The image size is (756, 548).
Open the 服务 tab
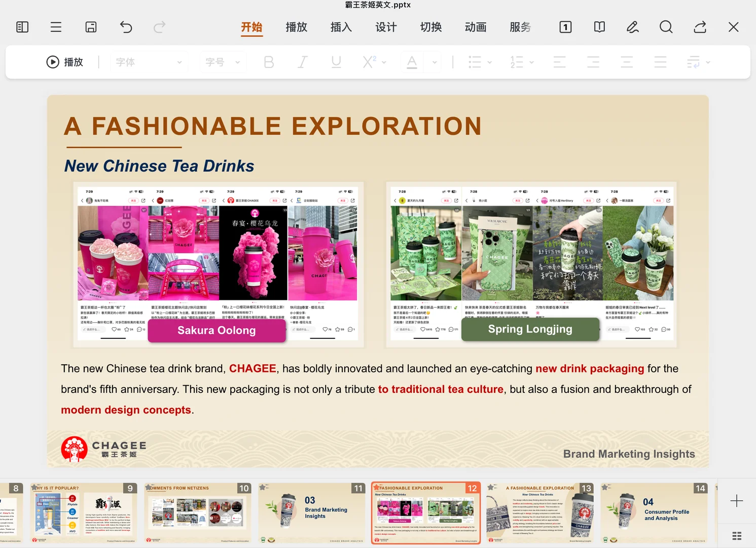pyautogui.click(x=521, y=27)
